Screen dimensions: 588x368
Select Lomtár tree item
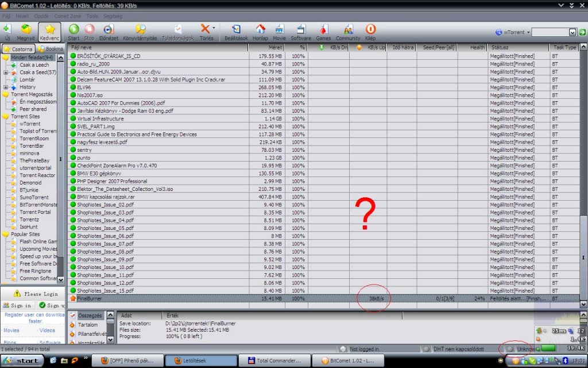click(x=28, y=79)
